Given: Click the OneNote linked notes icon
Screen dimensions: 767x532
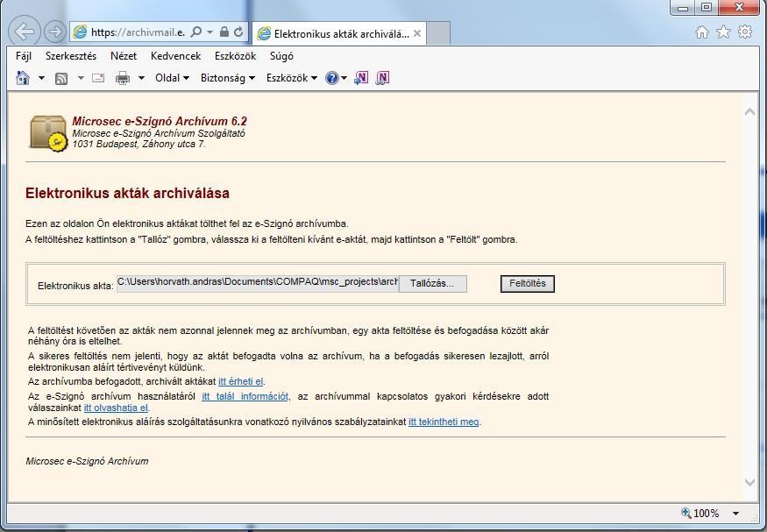Looking at the screenshot, I should (382, 78).
